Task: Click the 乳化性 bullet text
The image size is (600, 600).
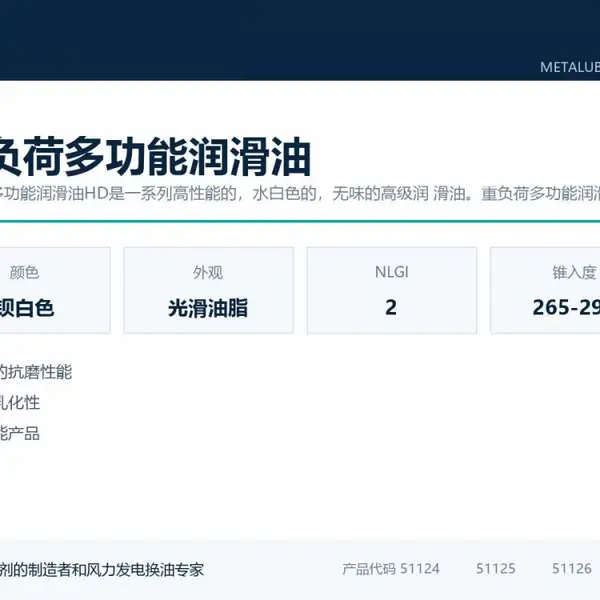Action: click(x=20, y=403)
